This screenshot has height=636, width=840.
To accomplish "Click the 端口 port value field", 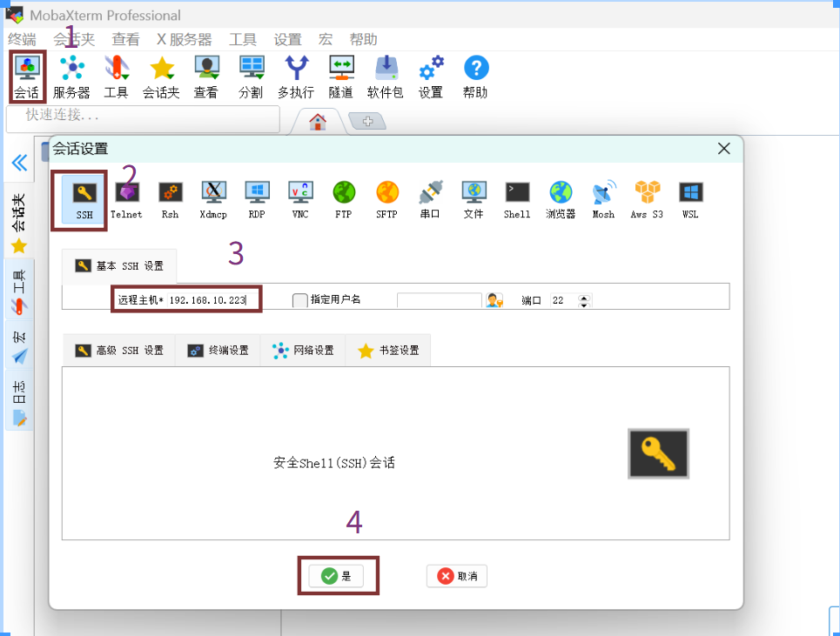I will [565, 300].
